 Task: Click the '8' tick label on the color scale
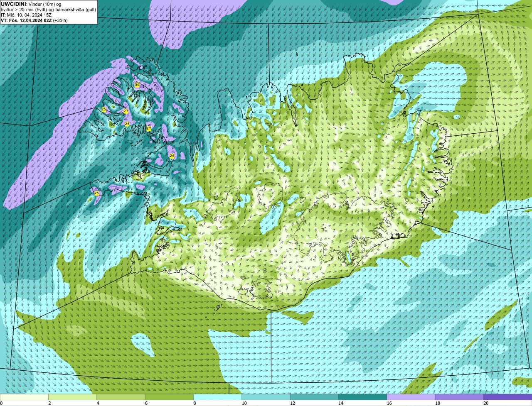(195, 403)
